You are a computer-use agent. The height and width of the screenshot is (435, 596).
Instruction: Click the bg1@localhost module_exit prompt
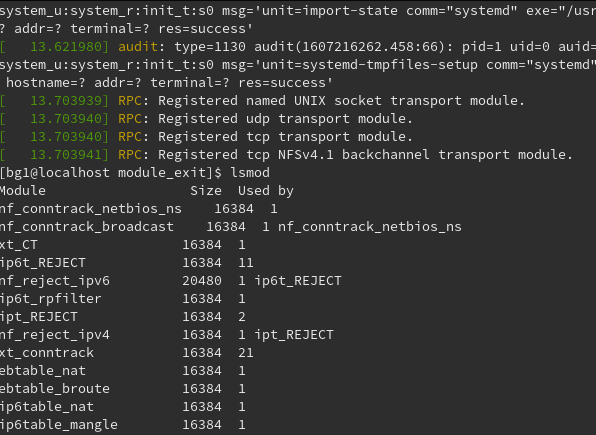(x=111, y=173)
